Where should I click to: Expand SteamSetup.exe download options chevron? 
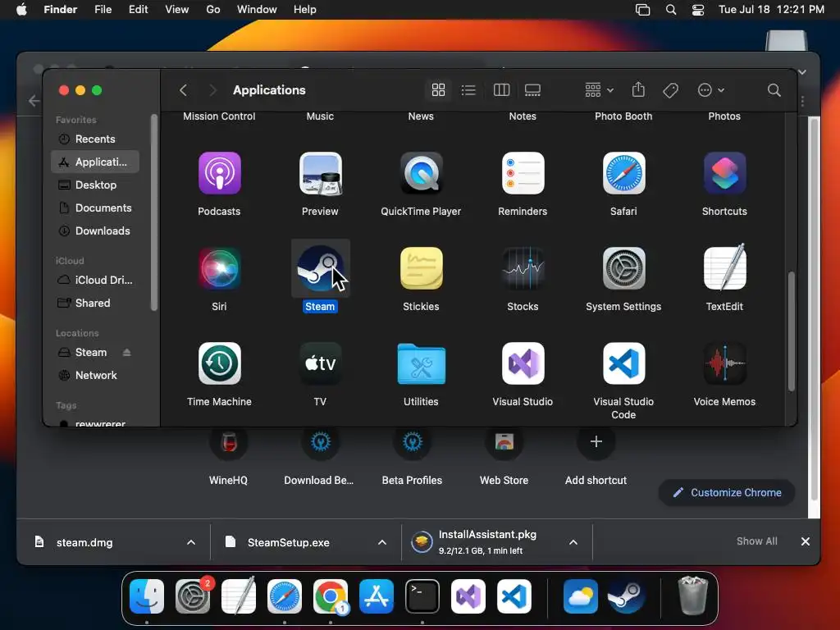tap(382, 542)
